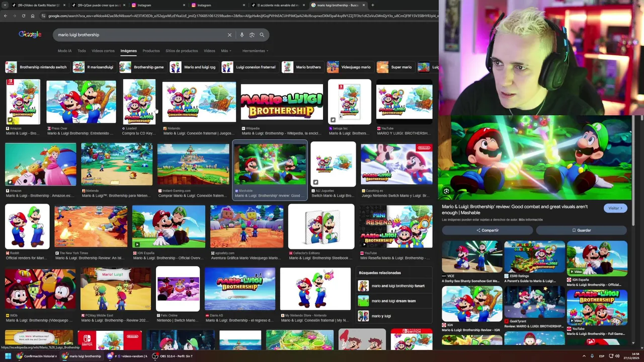
Task: Switch to Productos tab
Action: click(x=151, y=51)
